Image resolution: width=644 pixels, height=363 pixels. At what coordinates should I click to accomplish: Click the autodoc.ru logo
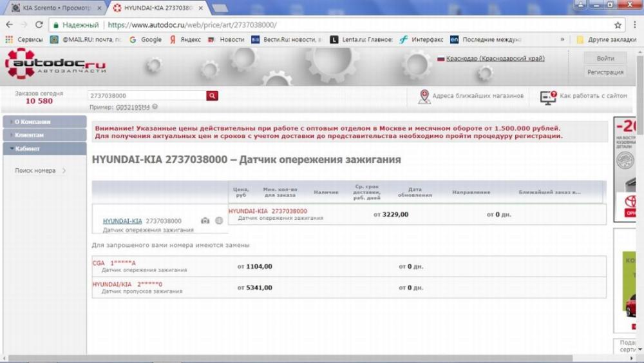point(55,64)
